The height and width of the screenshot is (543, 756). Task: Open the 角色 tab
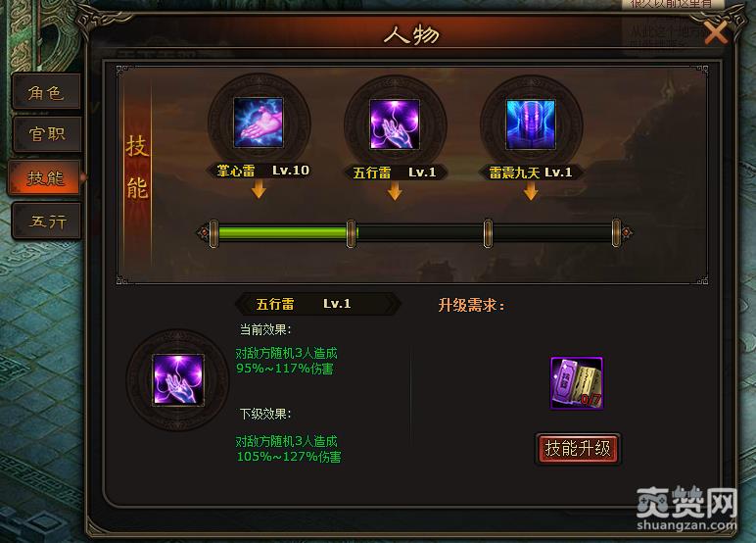pos(46,93)
